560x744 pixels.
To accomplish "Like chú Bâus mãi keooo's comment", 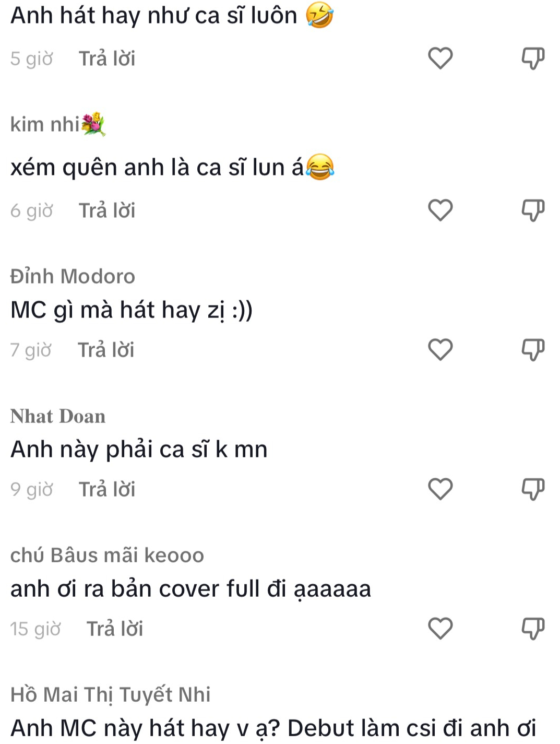I will click(x=440, y=628).
